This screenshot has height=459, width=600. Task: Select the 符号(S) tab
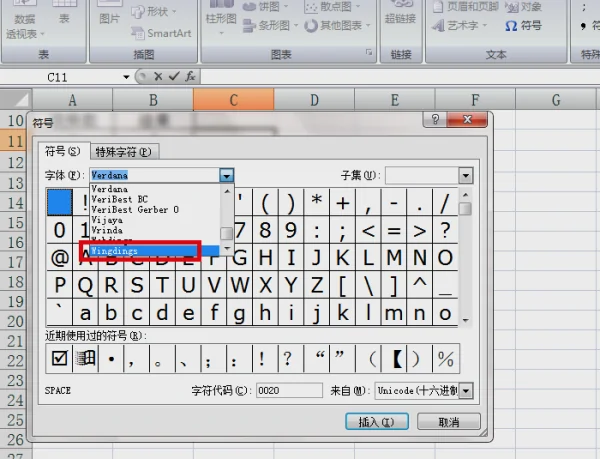click(x=63, y=151)
